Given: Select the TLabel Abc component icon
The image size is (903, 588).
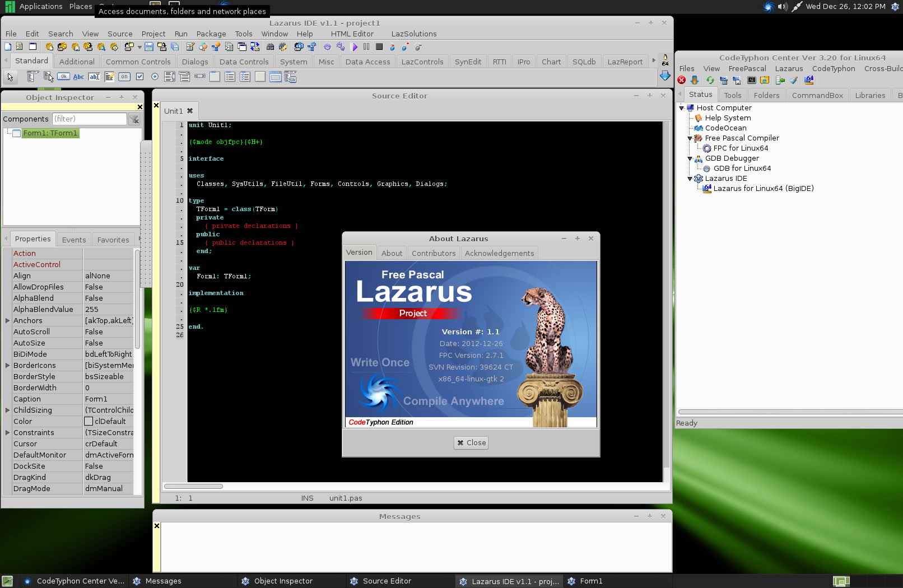Looking at the screenshot, I should [78, 77].
